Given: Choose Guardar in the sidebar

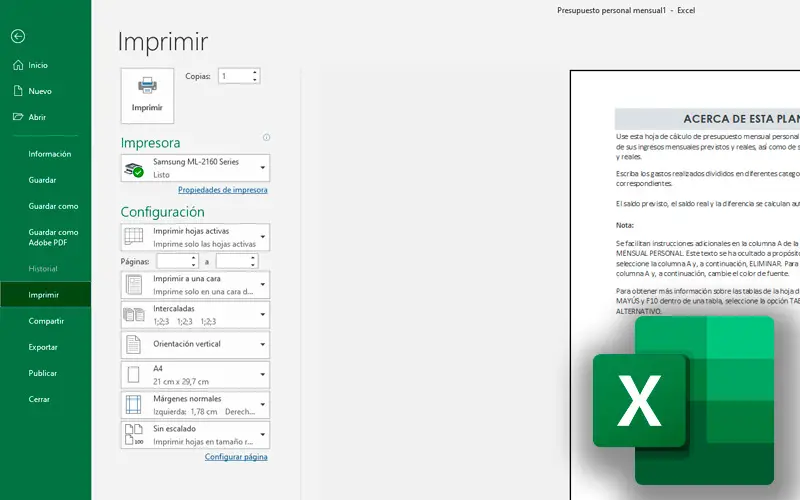Looking at the screenshot, I should (42, 180).
